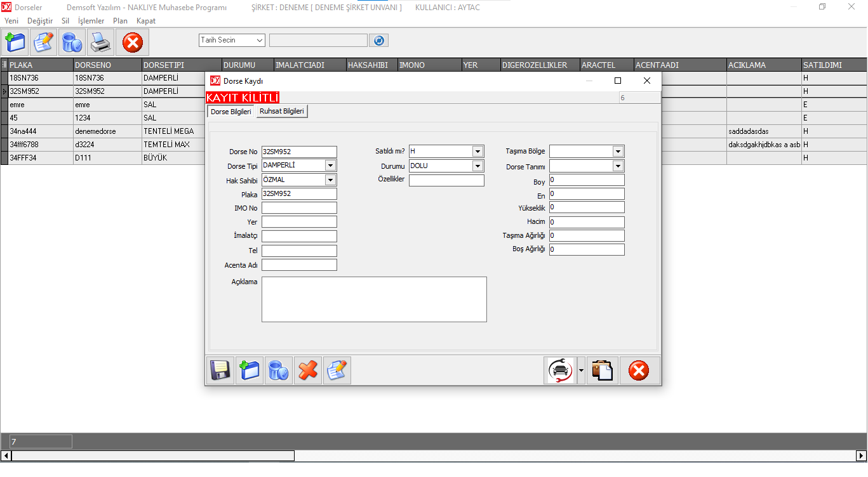Click the Yükseklik input field
The height and width of the screenshot is (477, 868).
pos(587,207)
